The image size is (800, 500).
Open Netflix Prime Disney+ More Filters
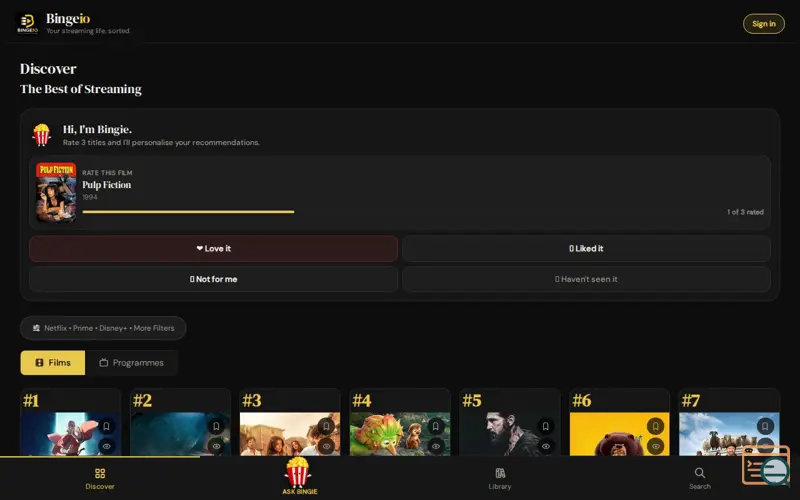(x=103, y=328)
